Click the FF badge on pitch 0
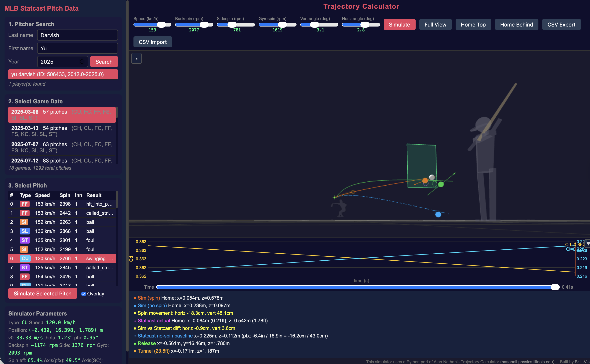 pos(25,204)
